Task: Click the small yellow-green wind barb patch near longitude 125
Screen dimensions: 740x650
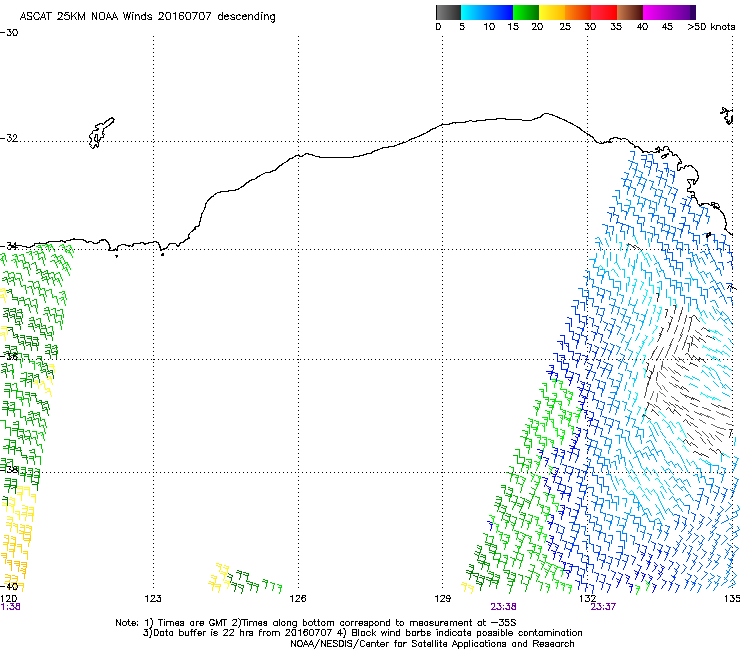Action: tap(244, 578)
